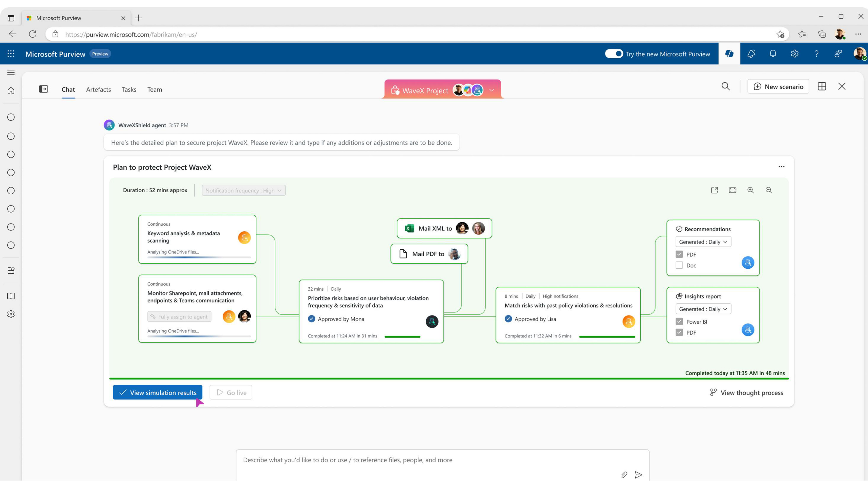868x488 pixels.
Task: Open the Recommendations Generated: Daily dropdown
Action: click(x=703, y=242)
